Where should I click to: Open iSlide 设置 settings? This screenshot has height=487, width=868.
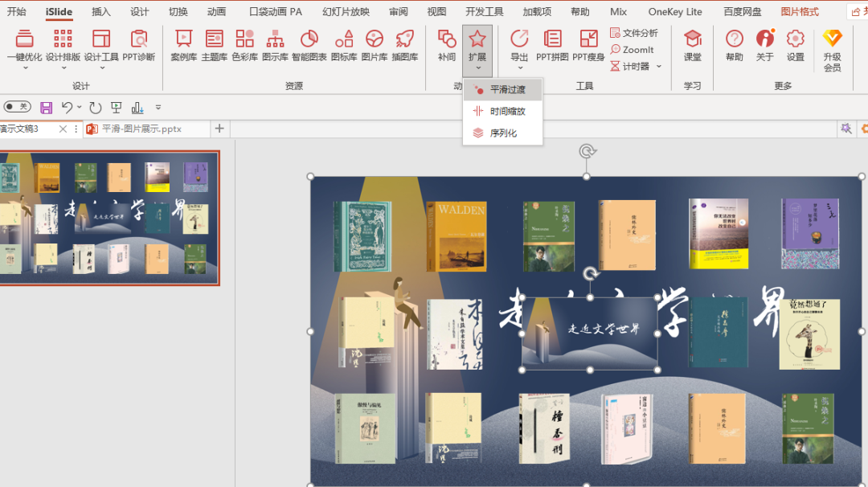796,45
